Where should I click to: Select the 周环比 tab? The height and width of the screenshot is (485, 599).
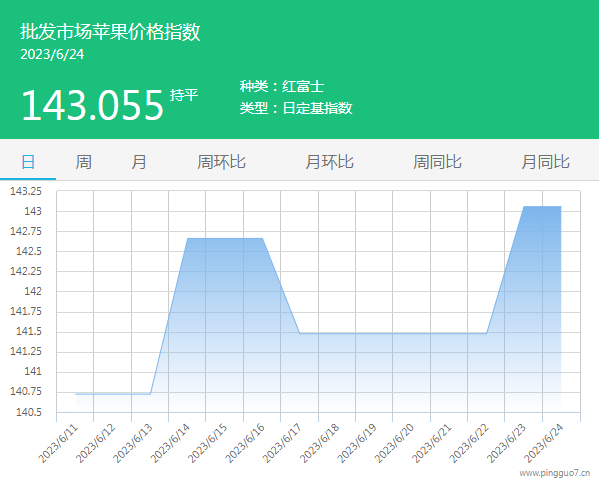(221, 162)
